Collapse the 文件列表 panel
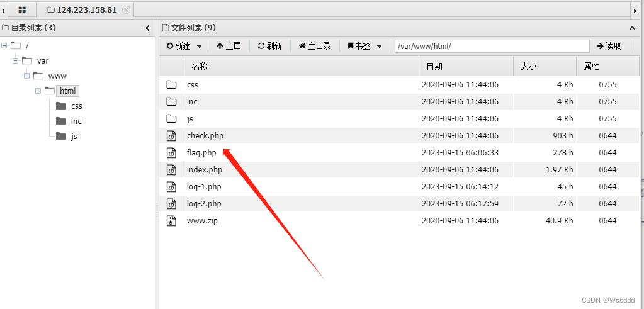Viewport: 644px width, 309px height. [632, 28]
